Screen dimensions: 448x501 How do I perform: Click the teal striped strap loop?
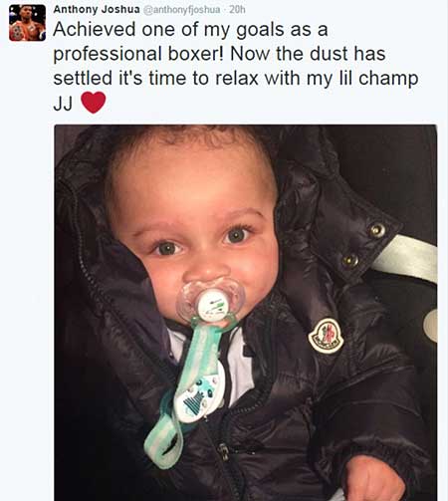pyautogui.click(x=164, y=440)
